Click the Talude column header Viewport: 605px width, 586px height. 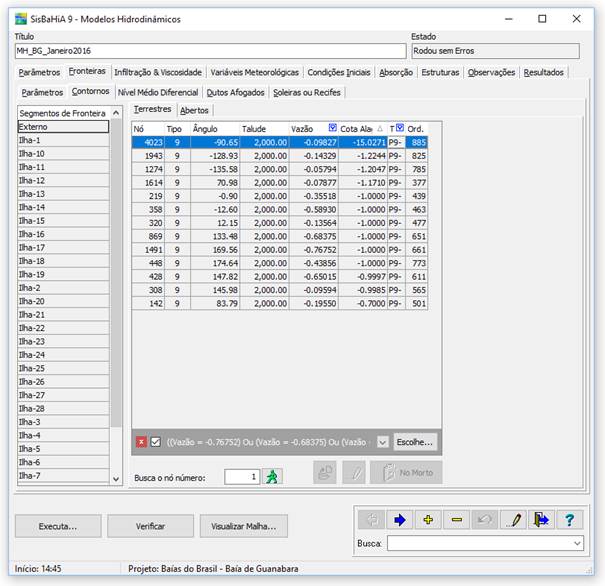[264, 129]
